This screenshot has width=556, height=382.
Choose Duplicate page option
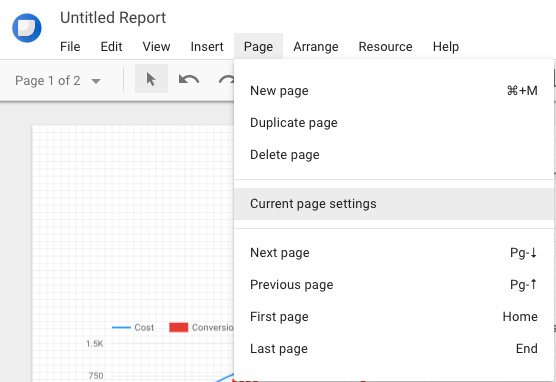coord(394,123)
